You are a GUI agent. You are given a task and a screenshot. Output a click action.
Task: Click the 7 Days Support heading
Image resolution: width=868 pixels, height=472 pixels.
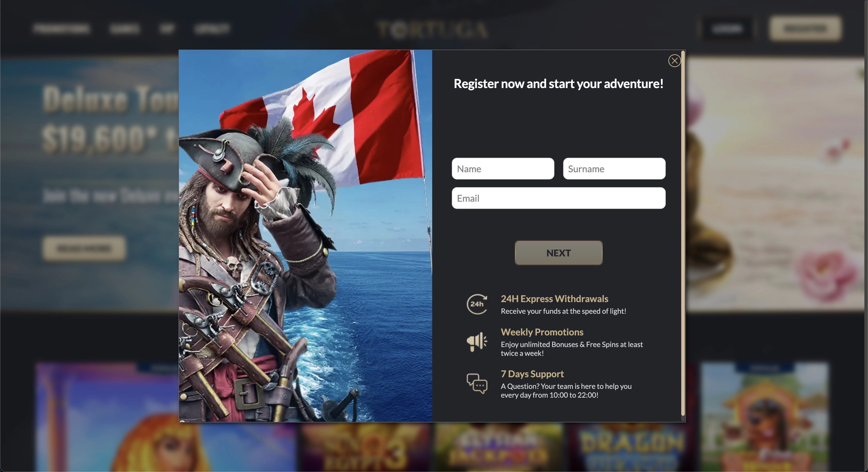pos(532,374)
